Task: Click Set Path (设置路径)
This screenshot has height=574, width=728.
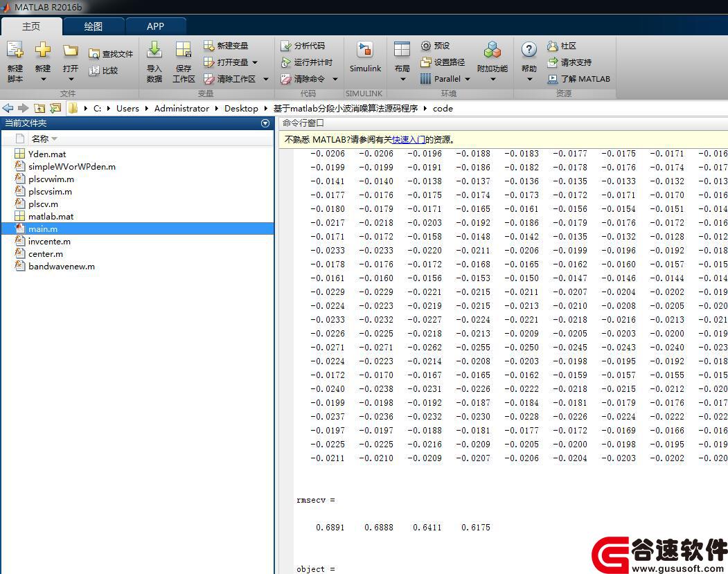Action: pyautogui.click(x=443, y=62)
